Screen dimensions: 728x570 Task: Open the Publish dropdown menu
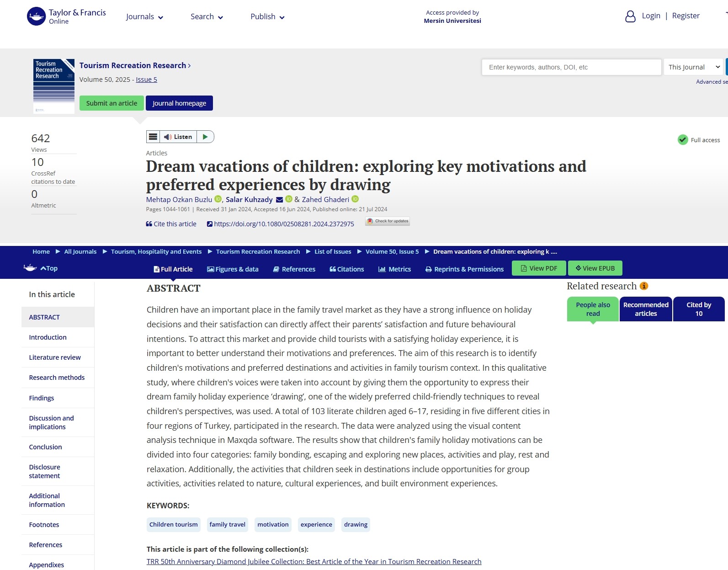tap(267, 17)
